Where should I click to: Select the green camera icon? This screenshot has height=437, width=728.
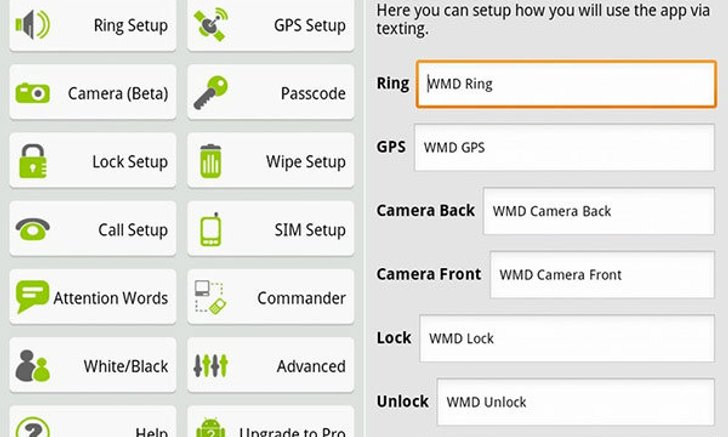click(x=32, y=93)
